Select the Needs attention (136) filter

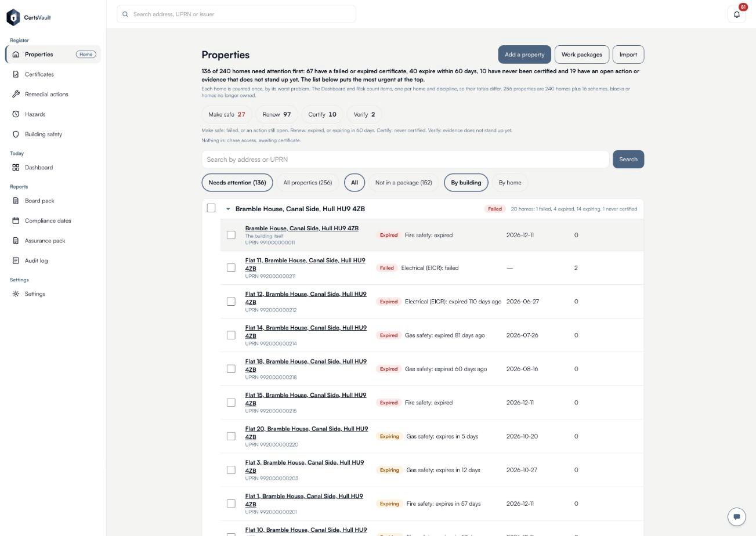pos(237,183)
